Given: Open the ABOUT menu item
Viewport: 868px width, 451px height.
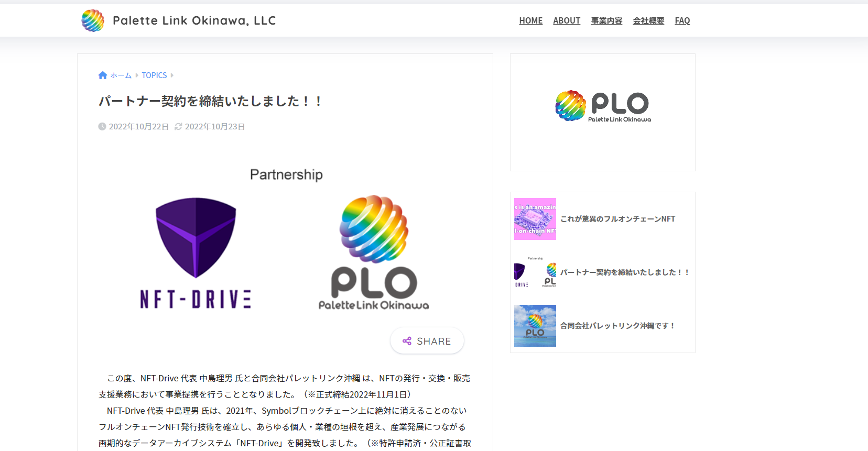Looking at the screenshot, I should coord(567,21).
